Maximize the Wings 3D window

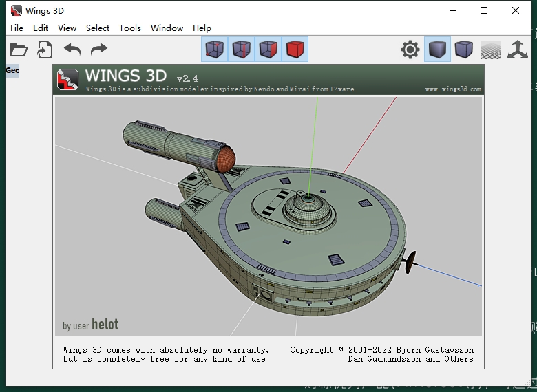coord(484,10)
